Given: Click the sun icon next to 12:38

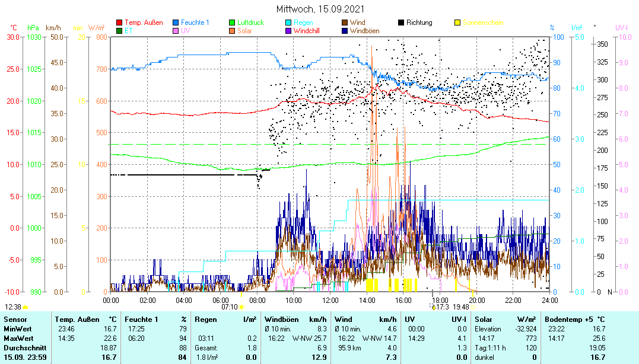Looking at the screenshot, I should click(x=26, y=307).
